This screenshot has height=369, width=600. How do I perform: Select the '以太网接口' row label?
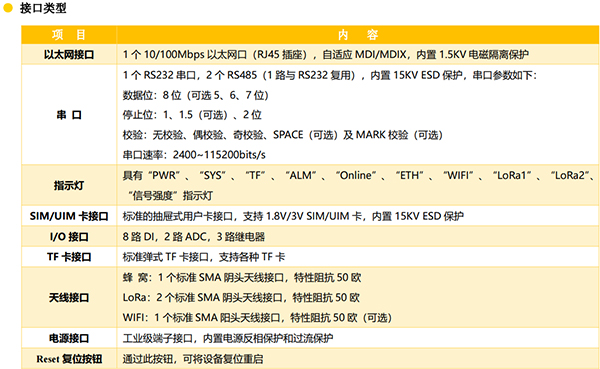(69, 55)
